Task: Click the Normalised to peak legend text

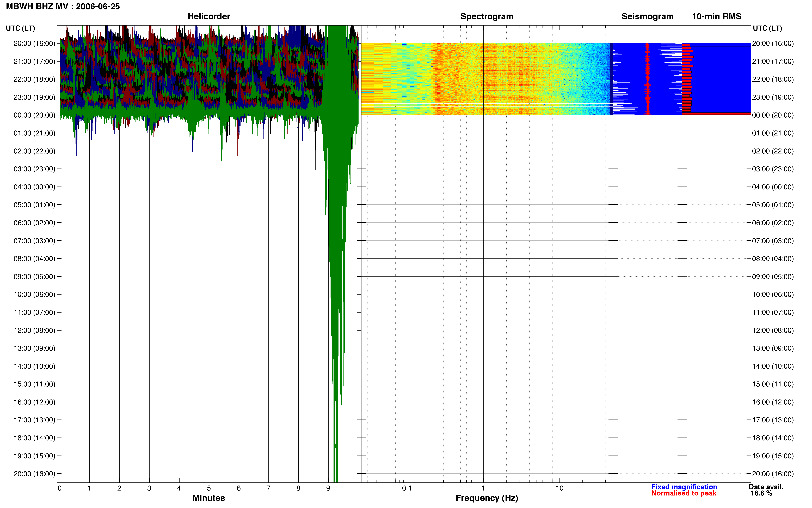Action: 684,493
